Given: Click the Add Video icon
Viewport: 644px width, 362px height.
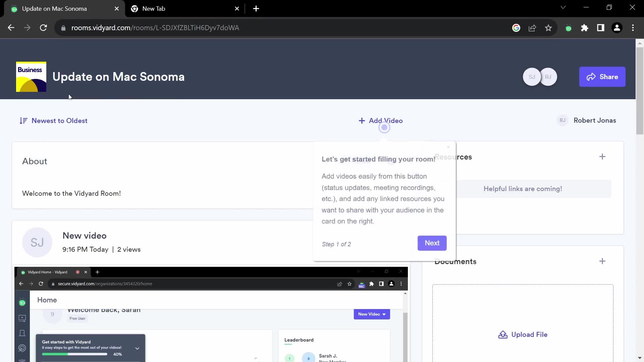Looking at the screenshot, I should coord(362,120).
